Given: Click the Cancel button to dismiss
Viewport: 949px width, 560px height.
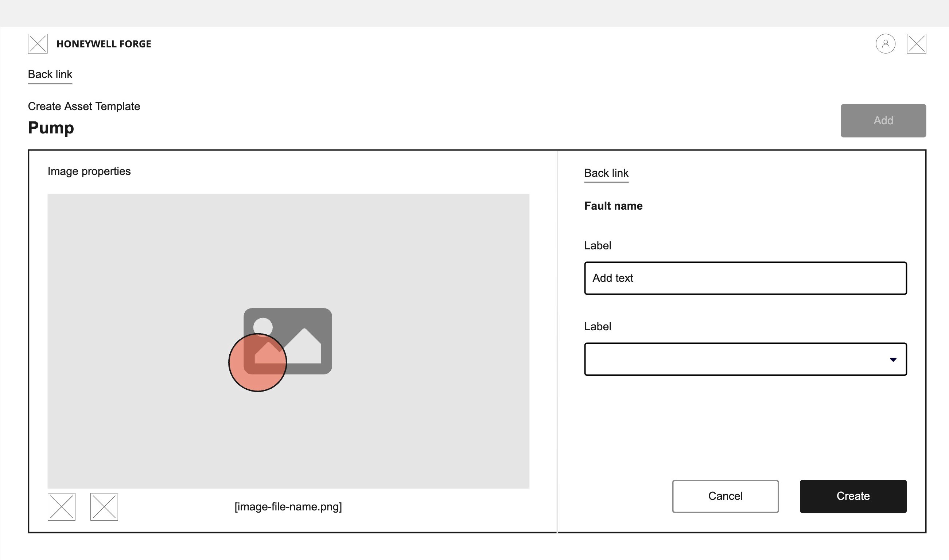Looking at the screenshot, I should pos(725,495).
